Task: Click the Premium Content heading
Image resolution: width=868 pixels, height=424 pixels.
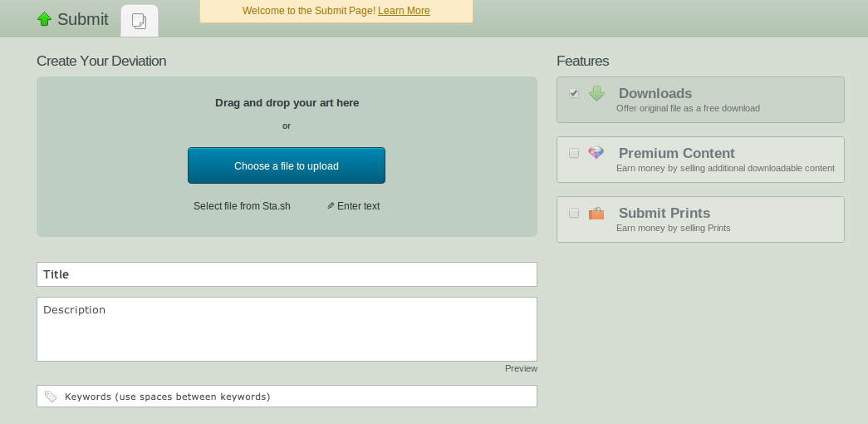Action: pyautogui.click(x=676, y=153)
